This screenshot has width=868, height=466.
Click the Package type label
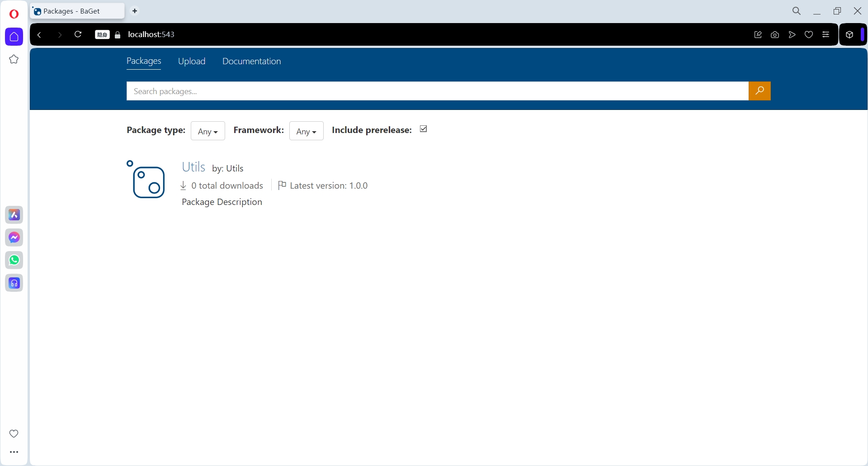coord(156,130)
